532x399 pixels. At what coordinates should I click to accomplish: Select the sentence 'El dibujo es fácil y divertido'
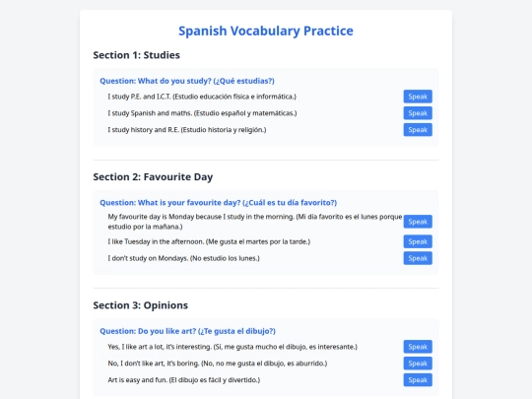(215, 380)
